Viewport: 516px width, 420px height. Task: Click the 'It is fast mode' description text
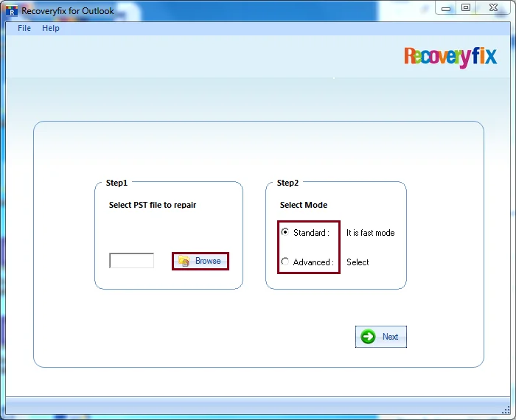[370, 233]
